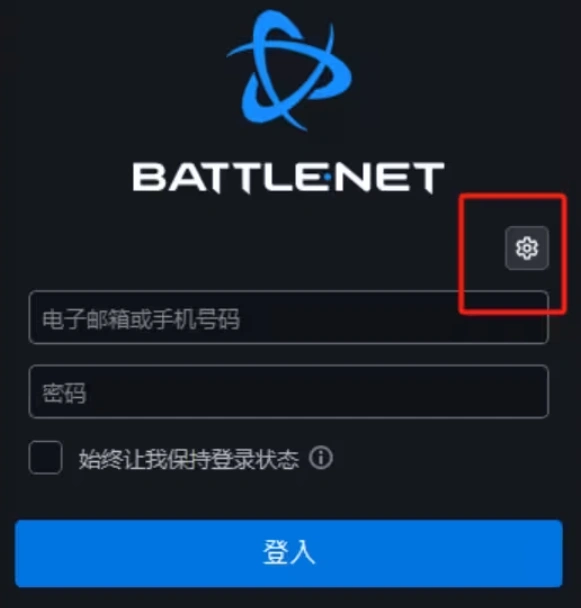Tick the stay-logged-in checkbox square
581x608 pixels.
pyautogui.click(x=45, y=458)
